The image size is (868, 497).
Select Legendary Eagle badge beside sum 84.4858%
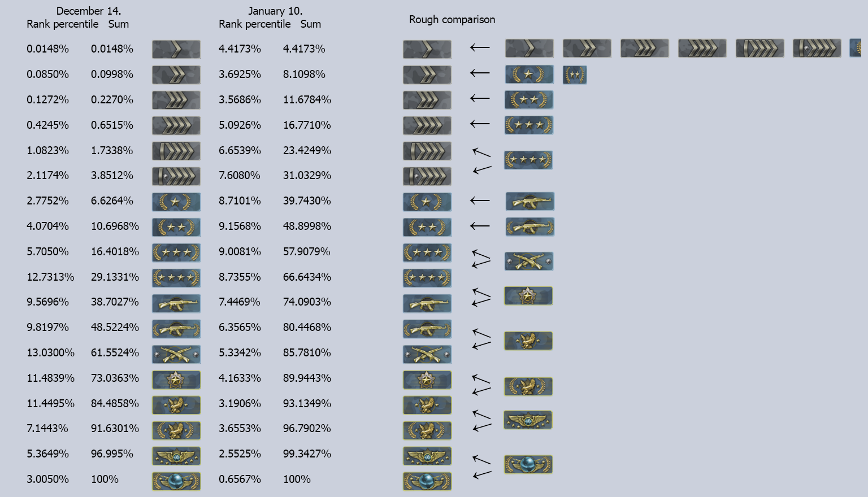point(176,405)
